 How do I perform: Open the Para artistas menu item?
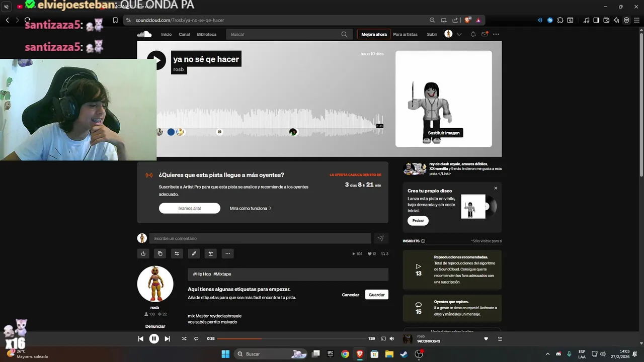click(x=406, y=34)
